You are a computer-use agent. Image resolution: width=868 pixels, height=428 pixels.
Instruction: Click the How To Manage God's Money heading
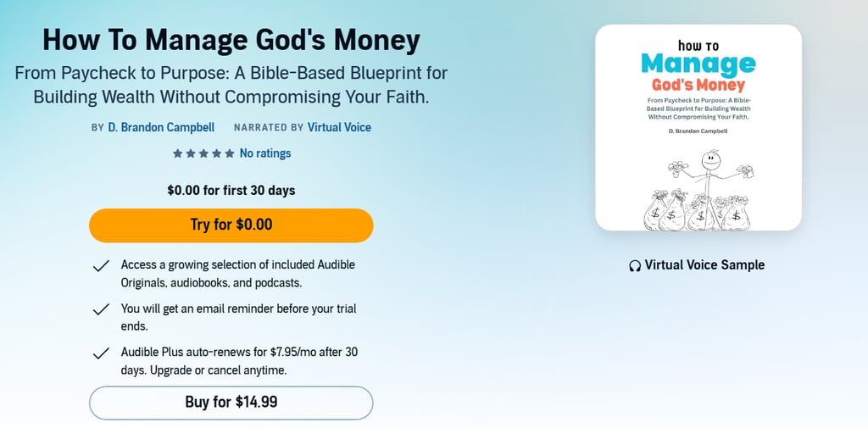231,40
